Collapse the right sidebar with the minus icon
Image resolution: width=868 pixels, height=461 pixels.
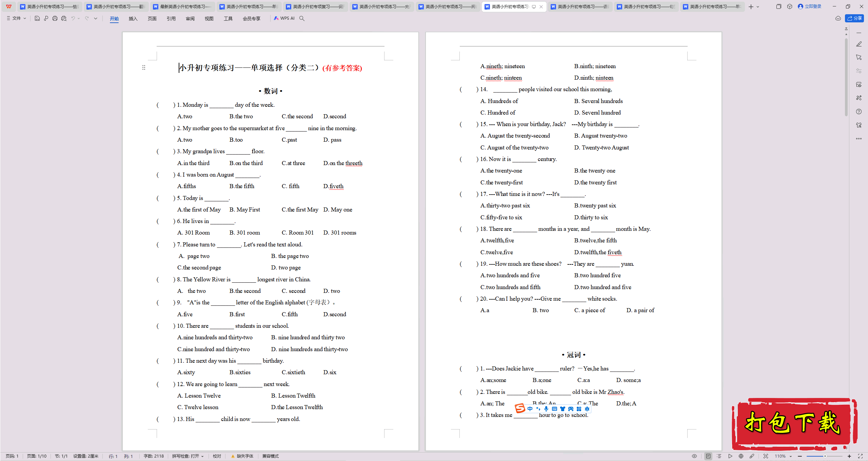[859, 33]
